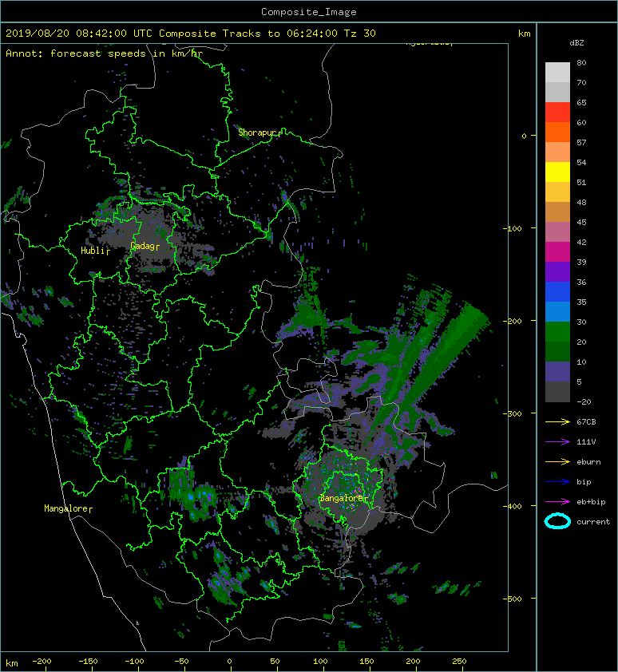Click the 150 tick on horizontal axis
618x672 pixels.
click(366, 662)
